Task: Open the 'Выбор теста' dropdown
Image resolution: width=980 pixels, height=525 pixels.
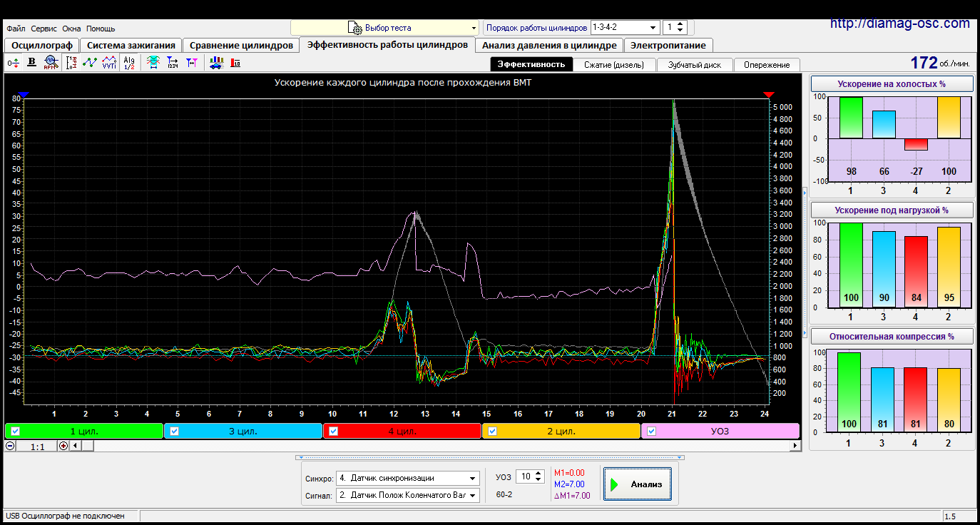Action: [384, 28]
